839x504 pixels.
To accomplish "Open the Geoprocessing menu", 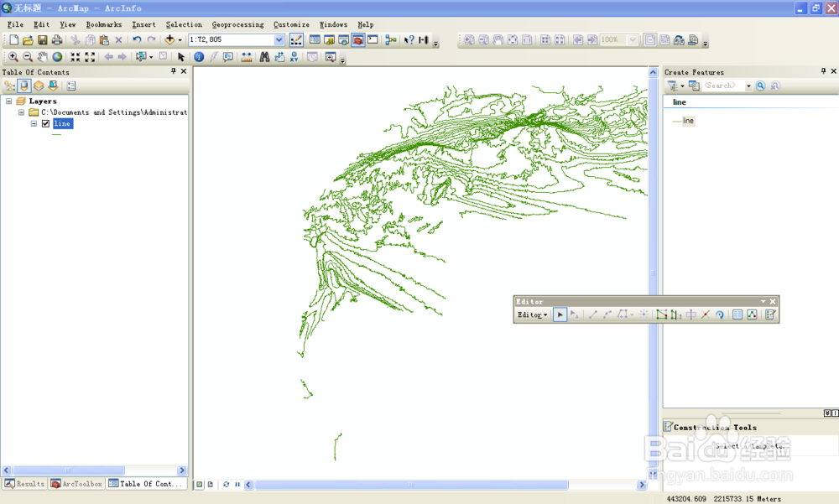I will point(237,24).
